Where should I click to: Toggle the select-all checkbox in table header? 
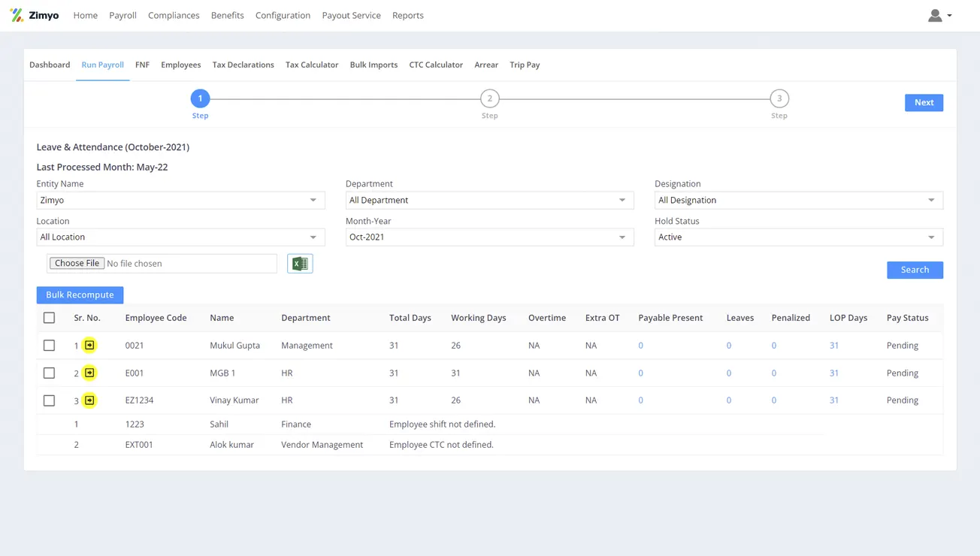[x=49, y=317]
